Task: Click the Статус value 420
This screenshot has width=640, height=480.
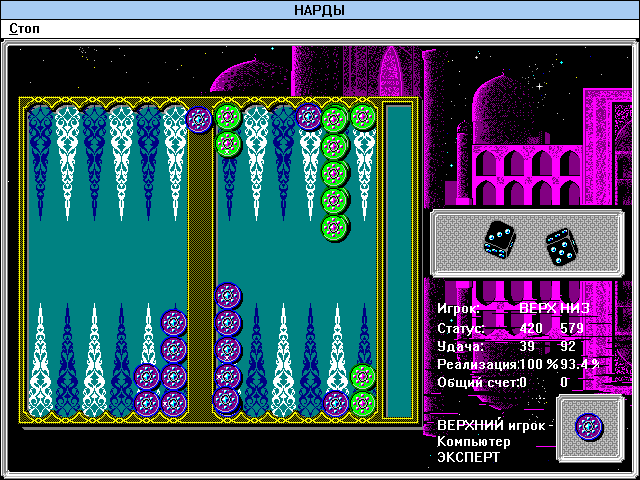Action: click(531, 328)
